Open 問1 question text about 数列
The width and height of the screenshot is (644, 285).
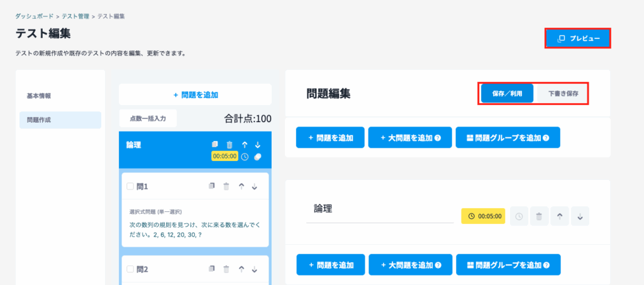pos(195,229)
